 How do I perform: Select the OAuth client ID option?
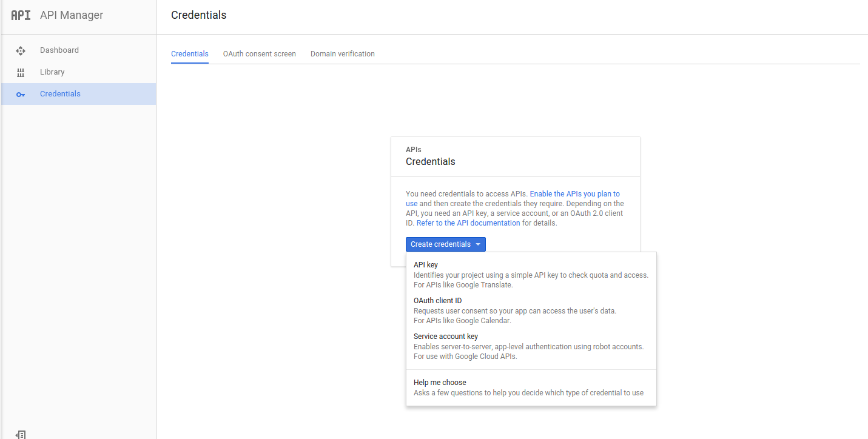tap(437, 301)
